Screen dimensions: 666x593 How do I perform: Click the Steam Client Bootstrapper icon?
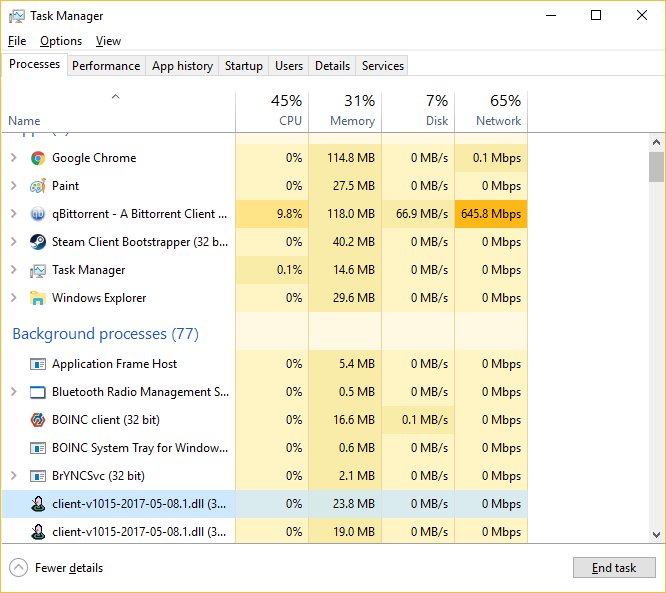pyautogui.click(x=38, y=242)
